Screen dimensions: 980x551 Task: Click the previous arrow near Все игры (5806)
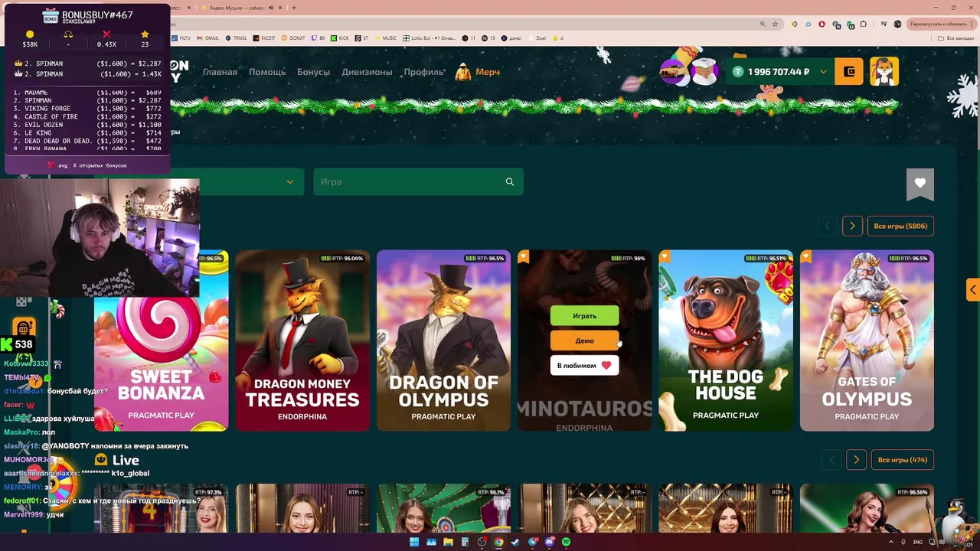[x=827, y=226]
